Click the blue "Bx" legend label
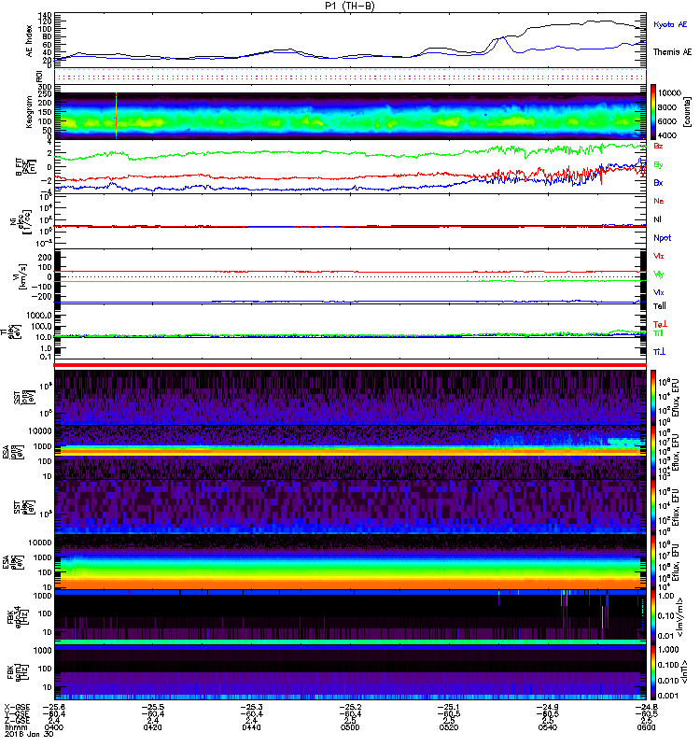This screenshot has height=747, width=700. [658, 182]
